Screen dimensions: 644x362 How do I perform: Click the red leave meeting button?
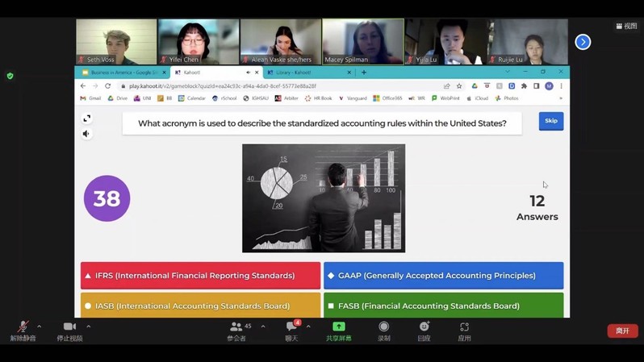click(x=622, y=331)
